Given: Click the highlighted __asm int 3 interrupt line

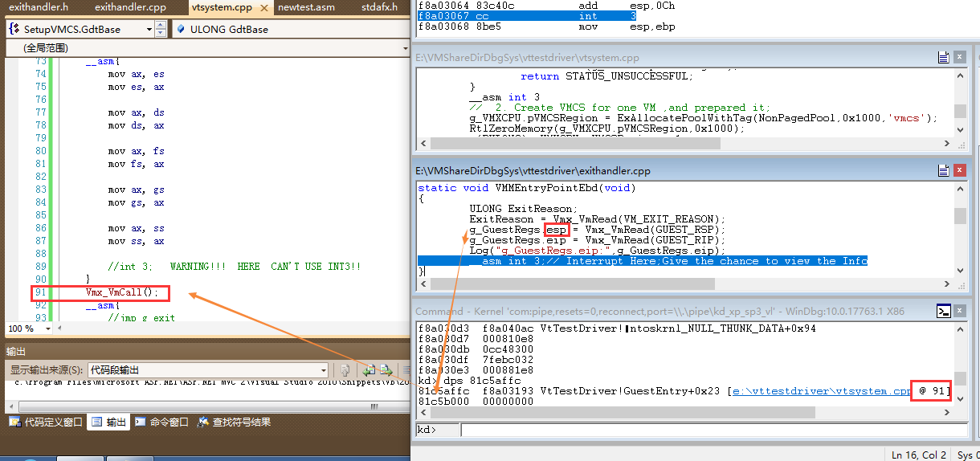Looking at the screenshot, I should click(x=643, y=261).
